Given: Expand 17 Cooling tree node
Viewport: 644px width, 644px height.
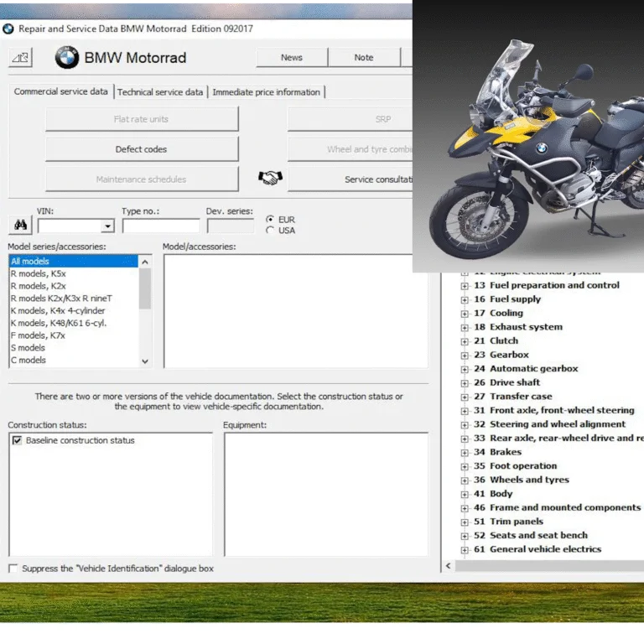Looking at the screenshot, I should coord(465,314).
